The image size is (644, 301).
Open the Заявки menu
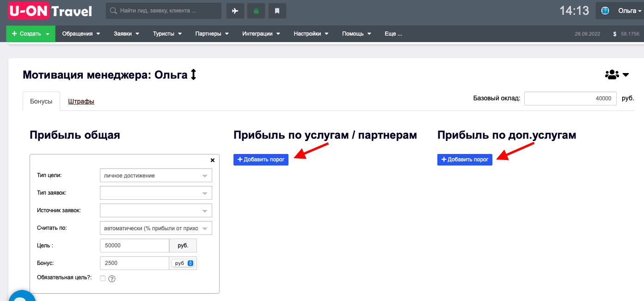(127, 34)
